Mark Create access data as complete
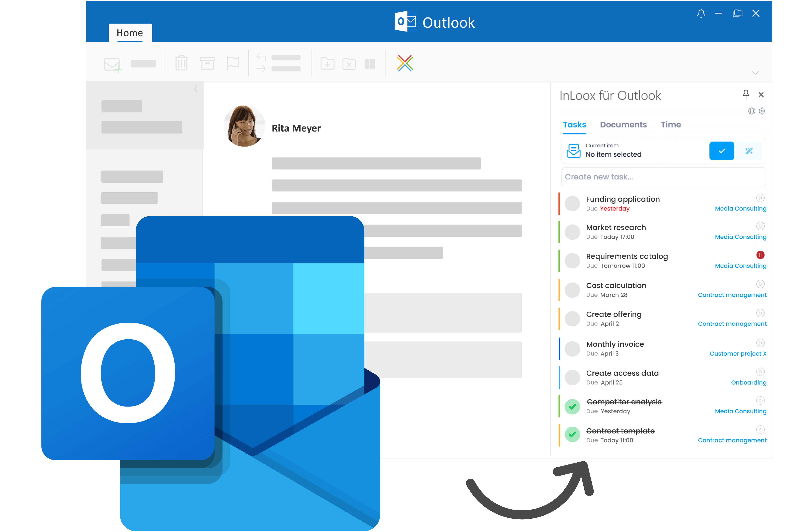 [572, 378]
